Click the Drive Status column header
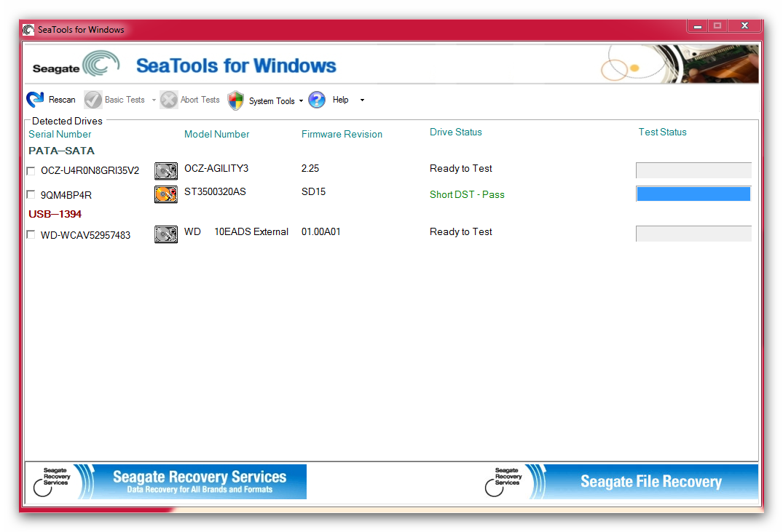 click(456, 132)
